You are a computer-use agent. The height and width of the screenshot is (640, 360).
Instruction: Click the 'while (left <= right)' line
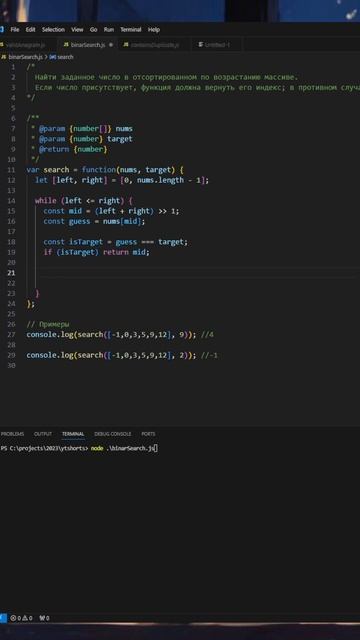click(84, 201)
